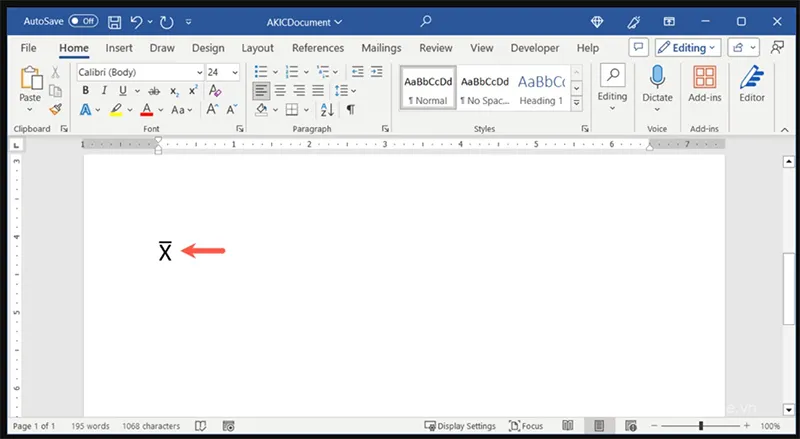Switch to Web Layout view
800x439 pixels.
coord(631,425)
